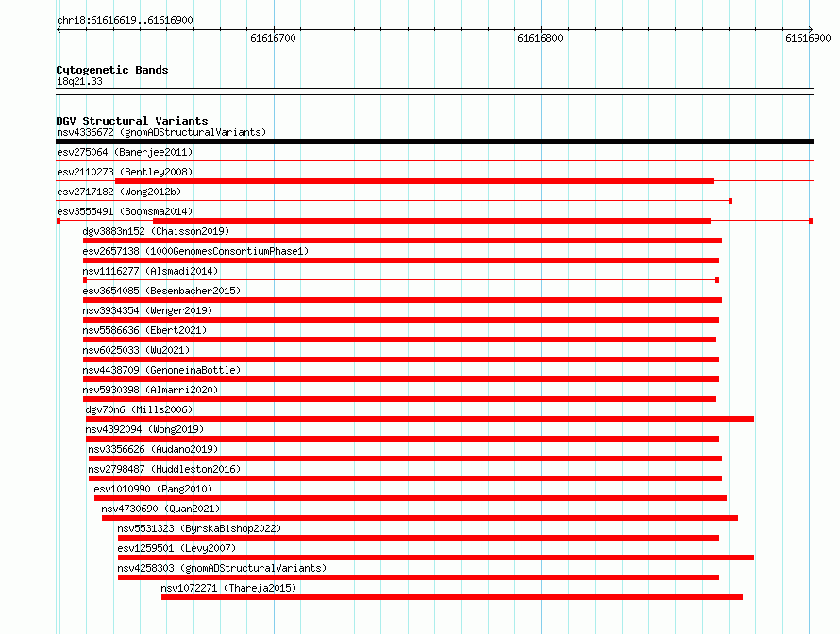Open the nsv5930398 Almarri2020 label
840x634 pixels.
[150, 390]
